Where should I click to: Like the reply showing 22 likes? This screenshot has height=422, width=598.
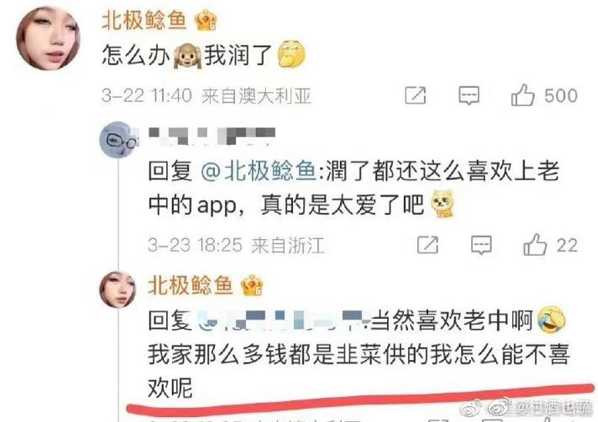click(x=535, y=244)
